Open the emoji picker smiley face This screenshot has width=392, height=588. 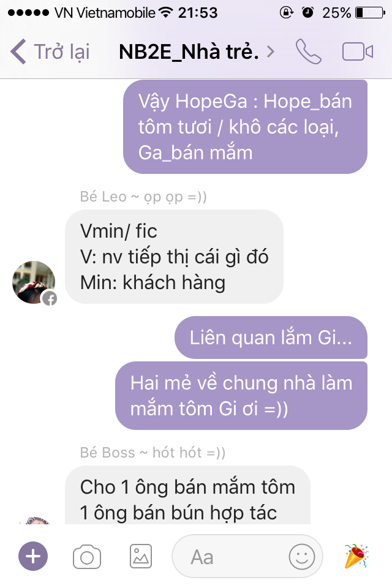[301, 557]
